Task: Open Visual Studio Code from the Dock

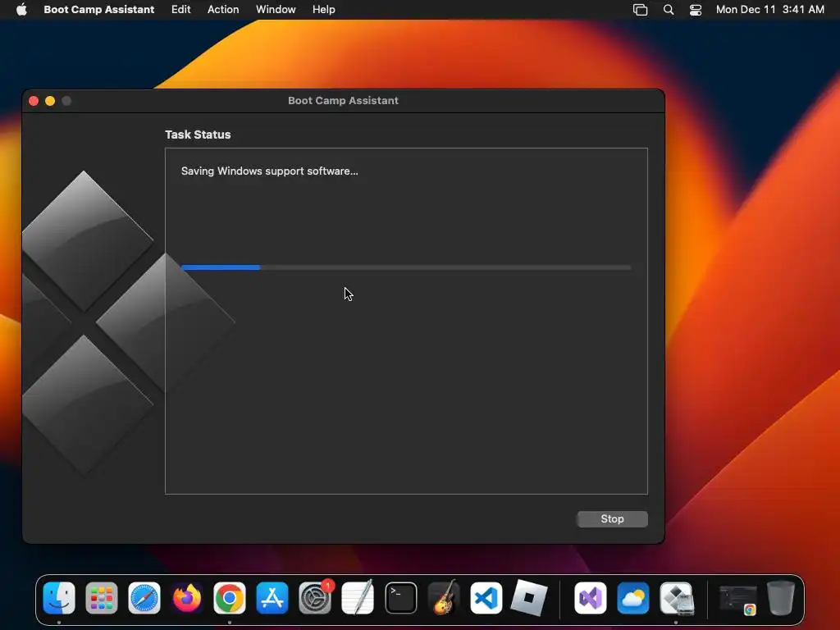Action: 486,597
